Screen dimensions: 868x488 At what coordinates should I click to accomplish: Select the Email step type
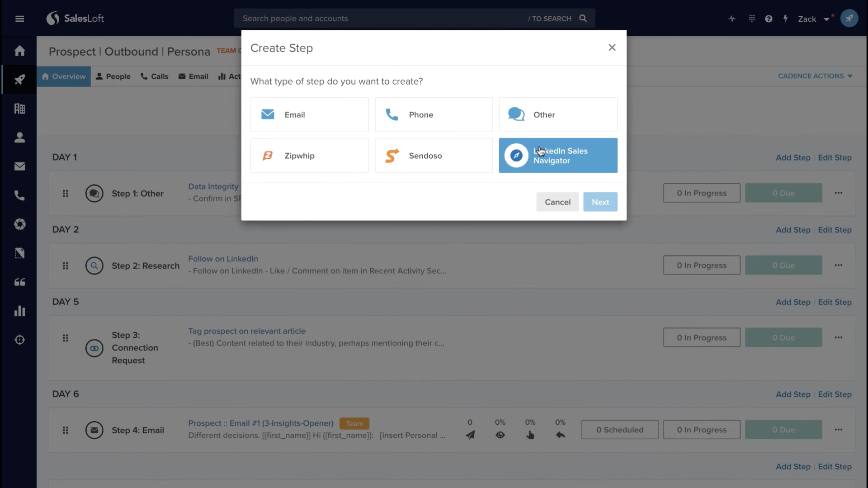pos(309,114)
